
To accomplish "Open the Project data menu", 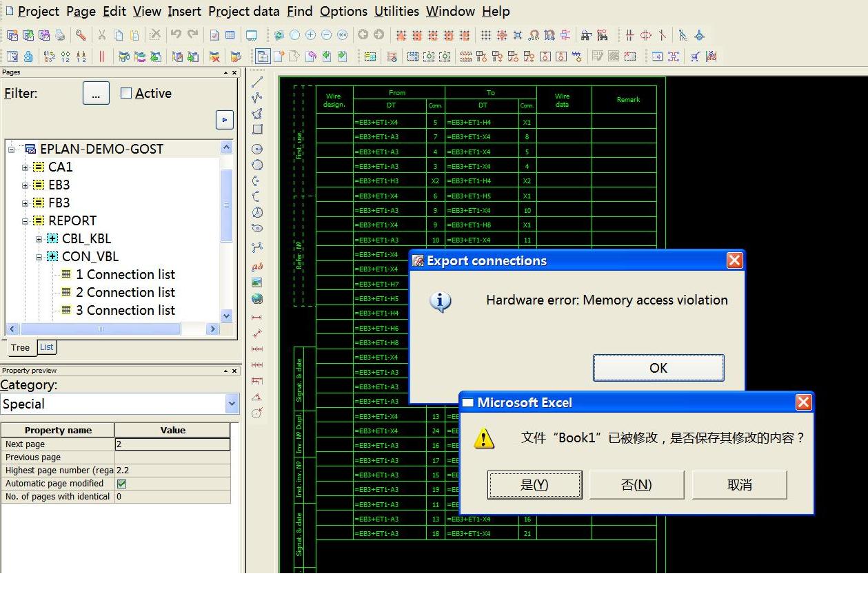I will [244, 11].
